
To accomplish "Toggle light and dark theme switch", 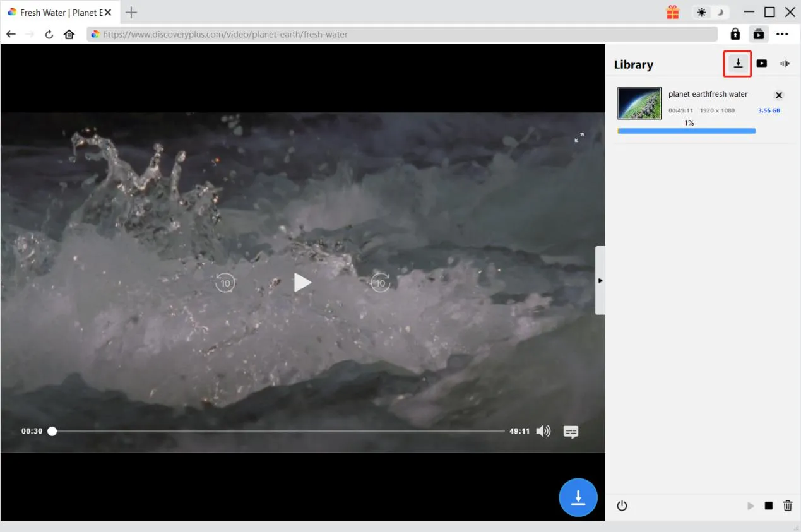I will pyautogui.click(x=710, y=12).
